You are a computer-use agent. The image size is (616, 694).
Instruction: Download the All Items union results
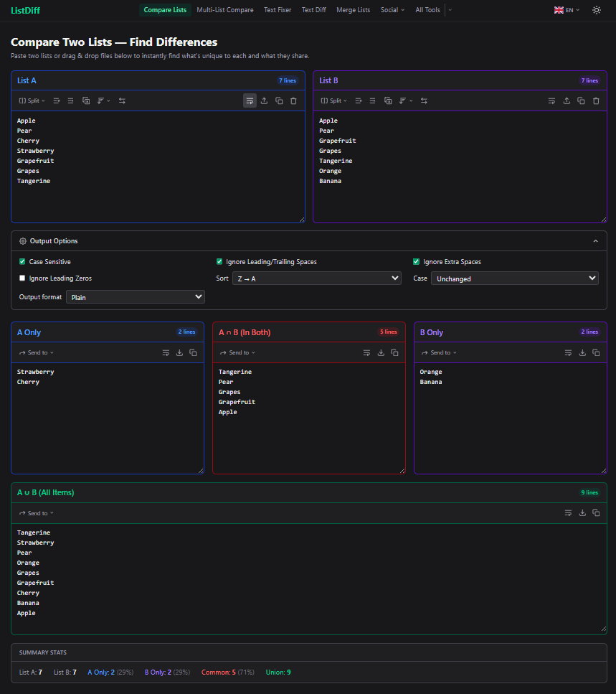coord(582,513)
